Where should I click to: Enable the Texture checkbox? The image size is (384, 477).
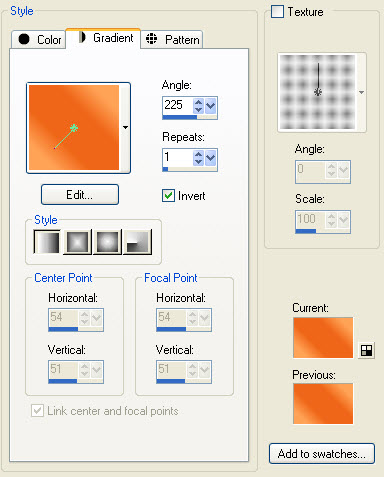pos(277,12)
